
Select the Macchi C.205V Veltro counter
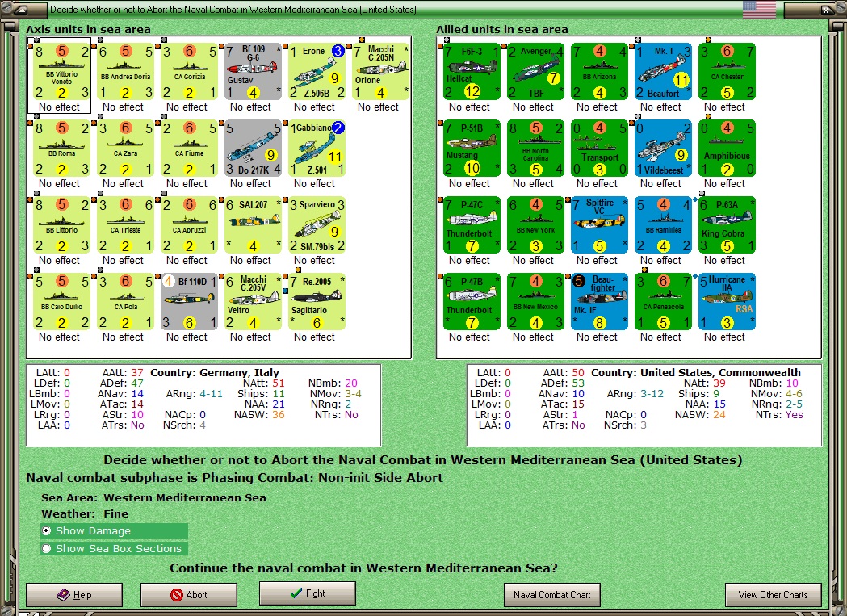254,301
